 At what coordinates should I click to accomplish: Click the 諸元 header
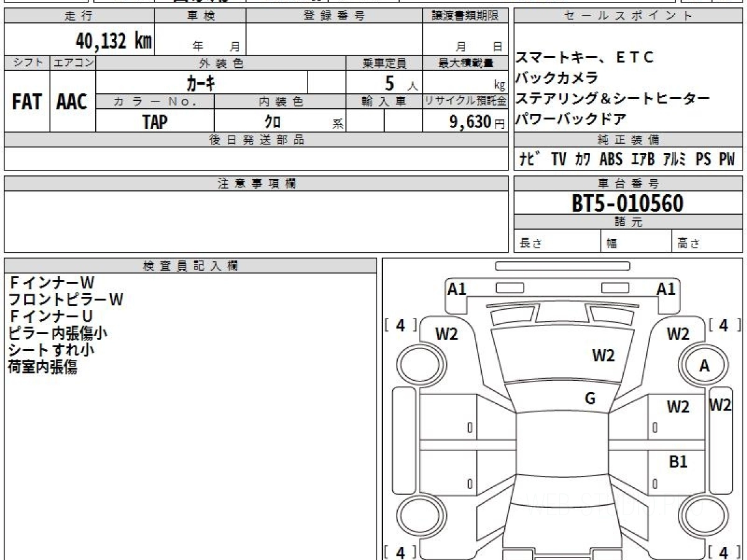pos(628,222)
